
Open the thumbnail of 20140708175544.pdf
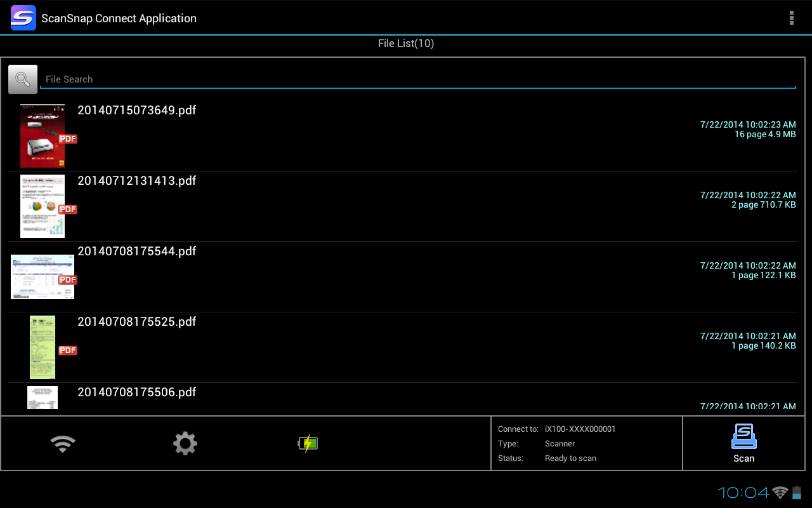(43, 277)
